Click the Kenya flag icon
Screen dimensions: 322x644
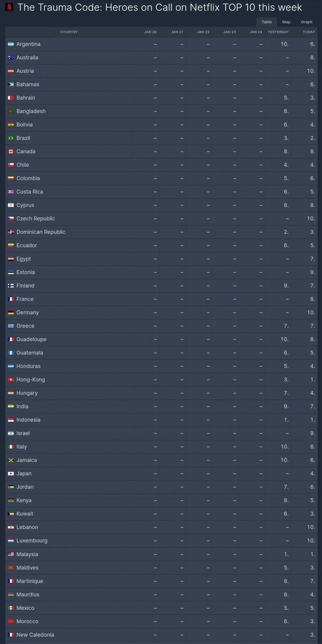pos(11,501)
